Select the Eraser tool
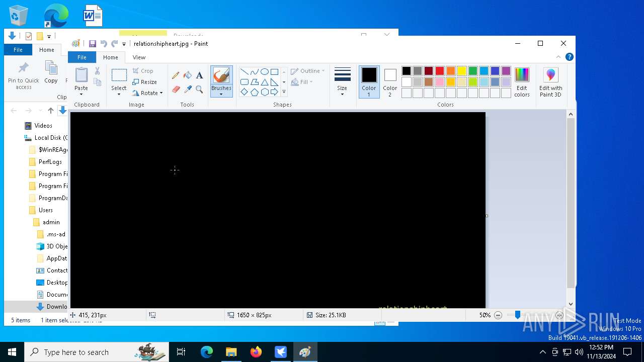The height and width of the screenshot is (362, 644). pos(176,89)
